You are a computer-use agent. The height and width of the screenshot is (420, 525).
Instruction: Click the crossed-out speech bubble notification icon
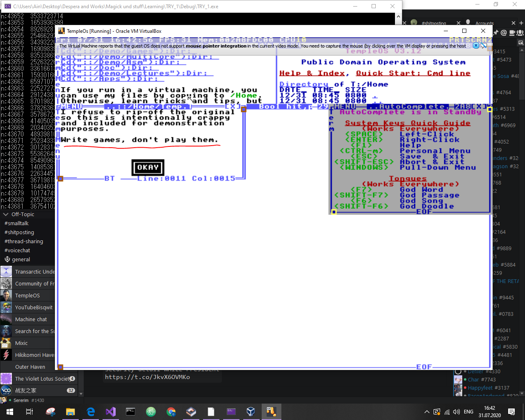(x=484, y=46)
